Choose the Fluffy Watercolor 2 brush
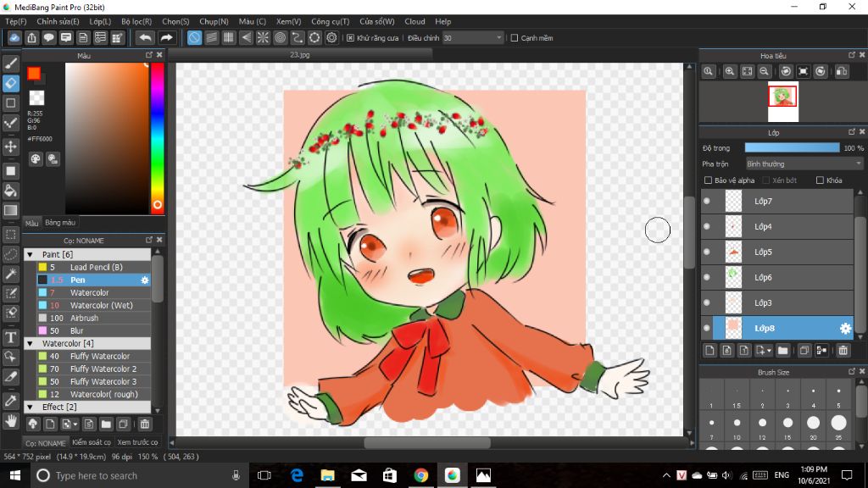The width and height of the screenshot is (868, 488). 93,369
